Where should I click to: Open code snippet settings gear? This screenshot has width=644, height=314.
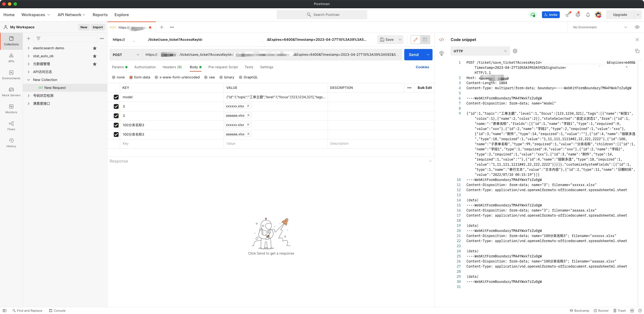[x=515, y=51]
